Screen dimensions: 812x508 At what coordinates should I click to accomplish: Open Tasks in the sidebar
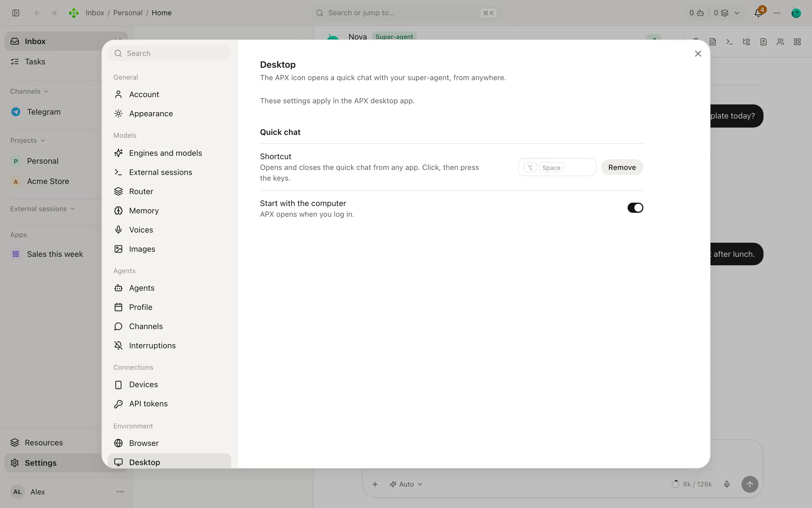[54, 62]
